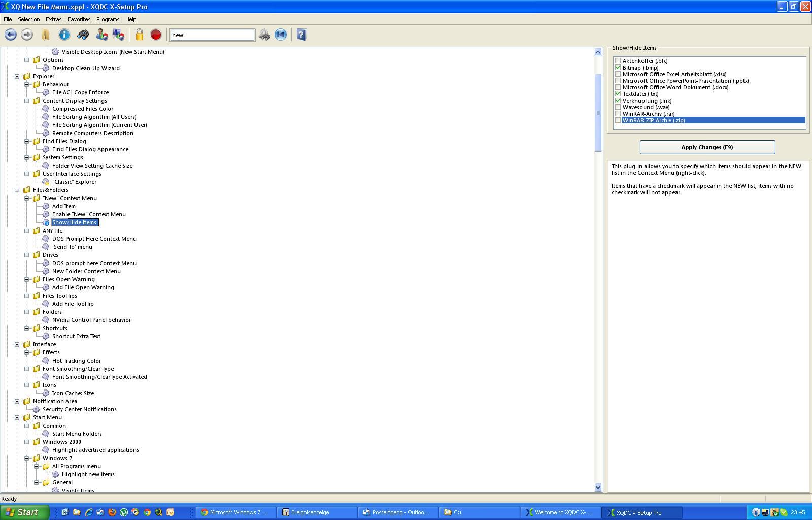Open the Extras menu
The width and height of the screenshot is (812, 520).
point(53,19)
